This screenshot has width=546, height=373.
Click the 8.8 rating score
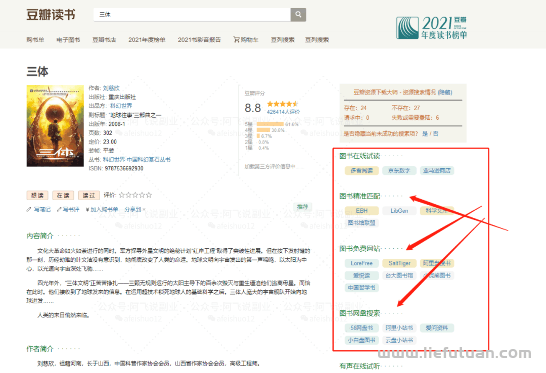(252, 108)
